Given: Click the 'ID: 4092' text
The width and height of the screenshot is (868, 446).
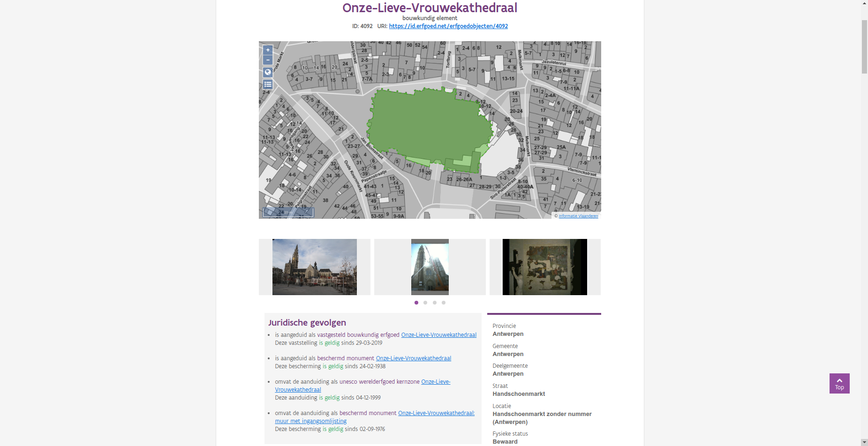Looking at the screenshot, I should tap(362, 26).
